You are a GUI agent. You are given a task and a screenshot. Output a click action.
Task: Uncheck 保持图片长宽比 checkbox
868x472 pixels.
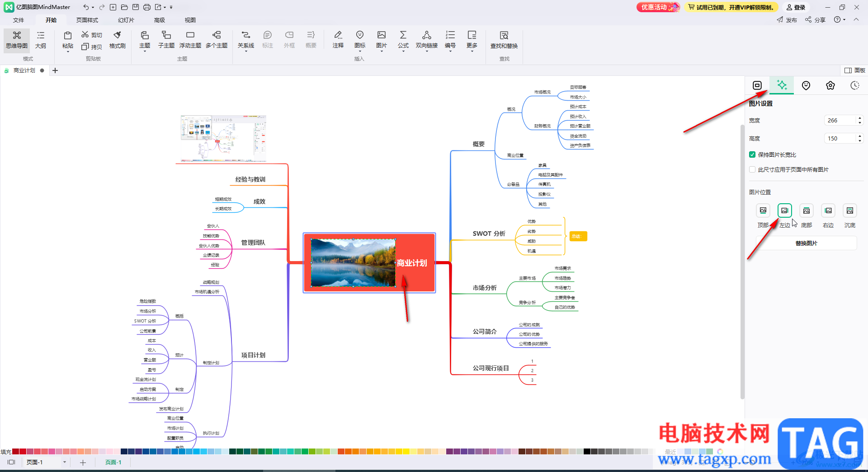tap(752, 154)
